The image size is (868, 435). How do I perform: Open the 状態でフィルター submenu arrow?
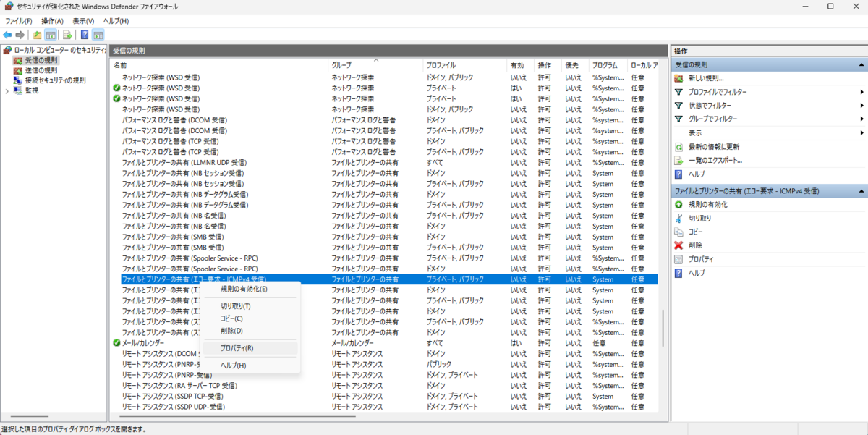click(x=861, y=106)
